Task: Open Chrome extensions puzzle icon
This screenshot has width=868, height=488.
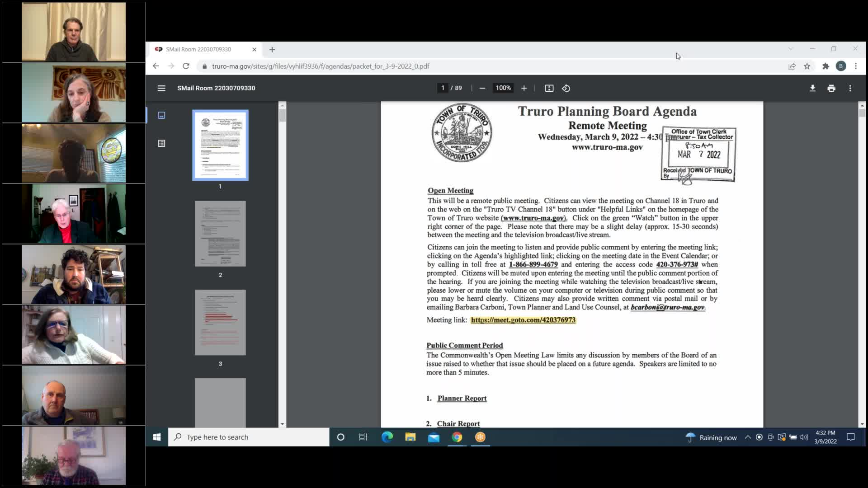Action: [826, 66]
